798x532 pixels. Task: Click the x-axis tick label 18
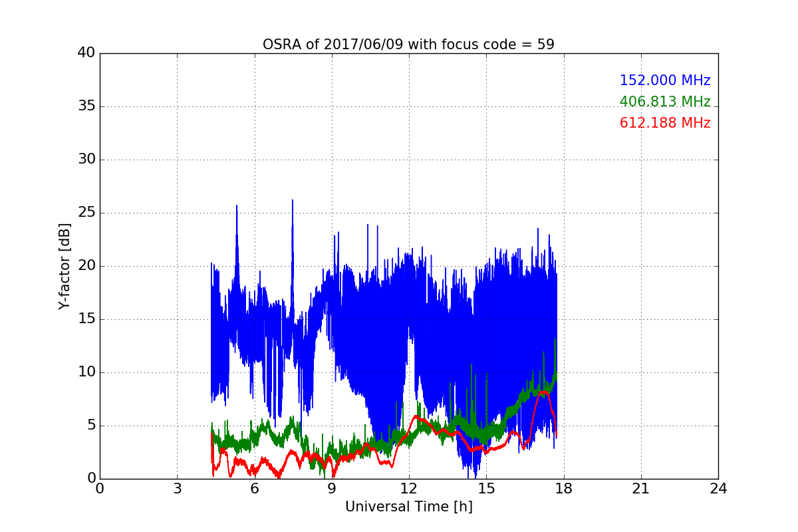(x=563, y=489)
